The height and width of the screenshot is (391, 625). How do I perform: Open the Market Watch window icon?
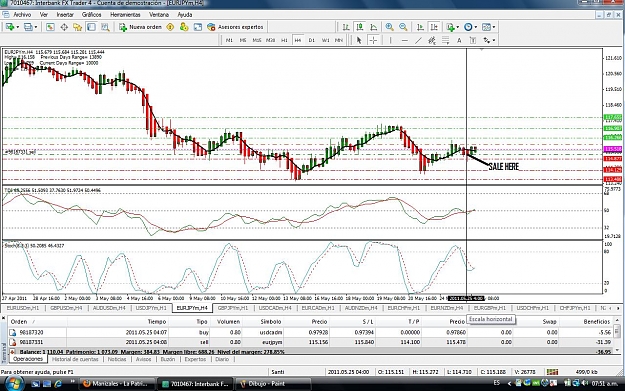pos(50,27)
